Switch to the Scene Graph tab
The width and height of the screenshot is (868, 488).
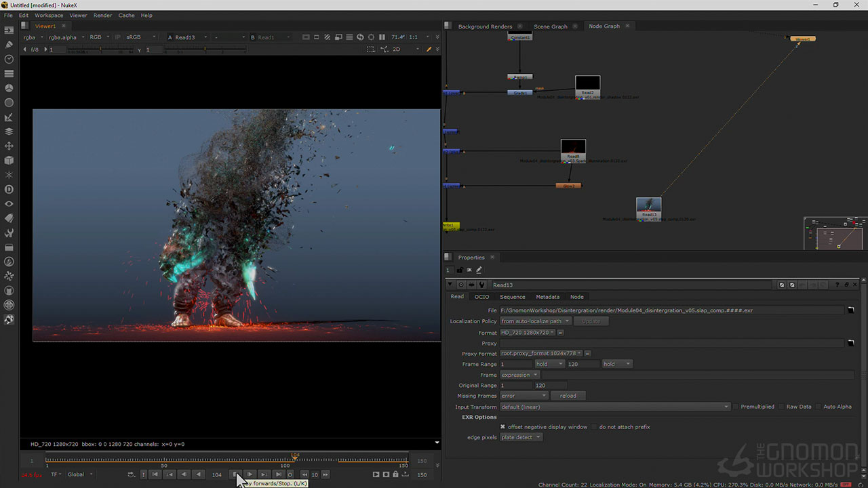(550, 26)
